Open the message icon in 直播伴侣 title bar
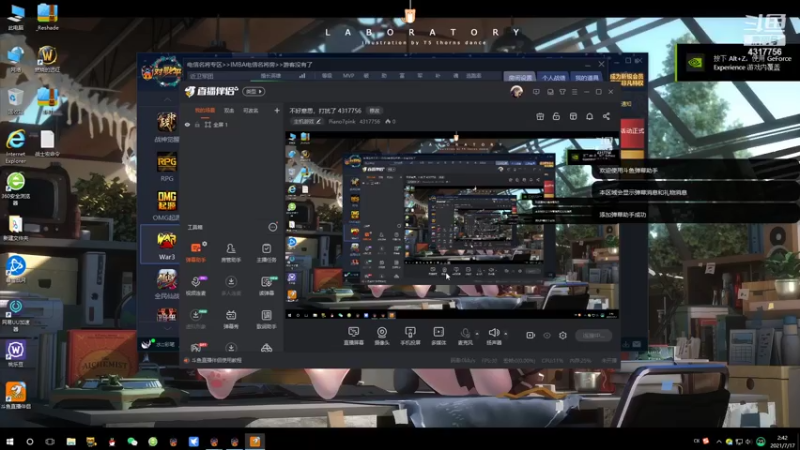This screenshot has width=800, height=450. (536, 92)
